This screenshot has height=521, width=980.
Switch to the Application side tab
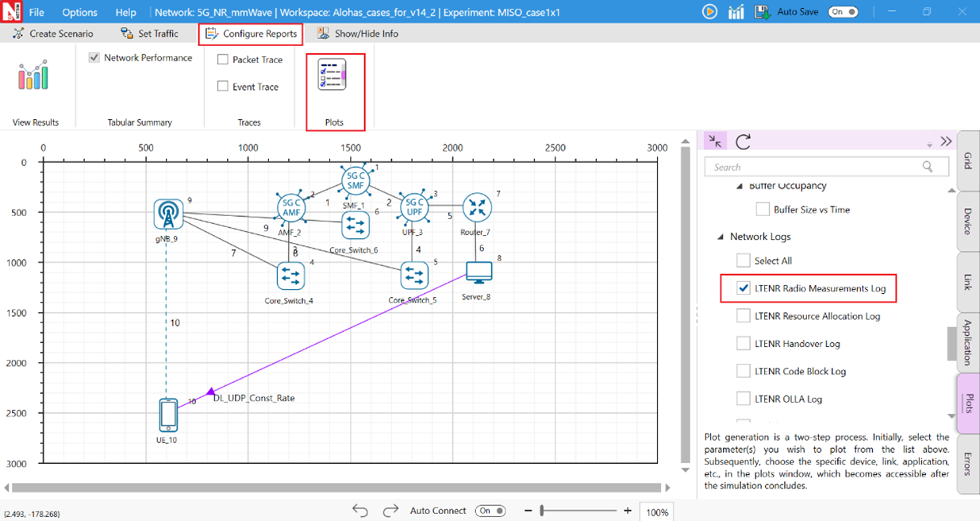967,342
